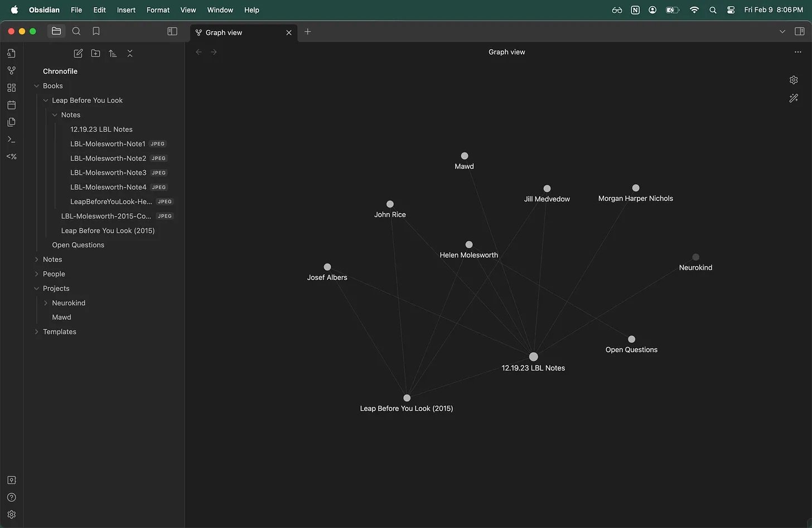This screenshot has height=528, width=812.
Task: Open macOS Control Center icon
Action: 731,10
